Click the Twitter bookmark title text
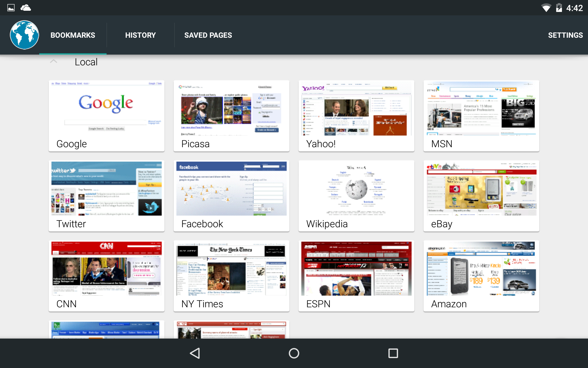Image resolution: width=588 pixels, height=368 pixels. 71,224
